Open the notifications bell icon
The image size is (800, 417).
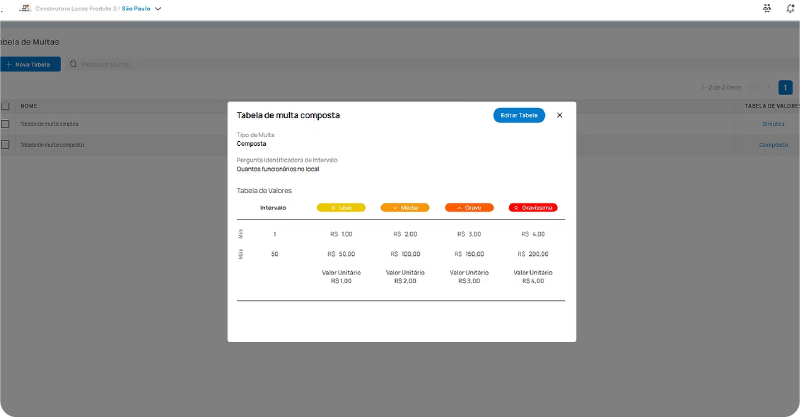pyautogui.click(x=791, y=8)
